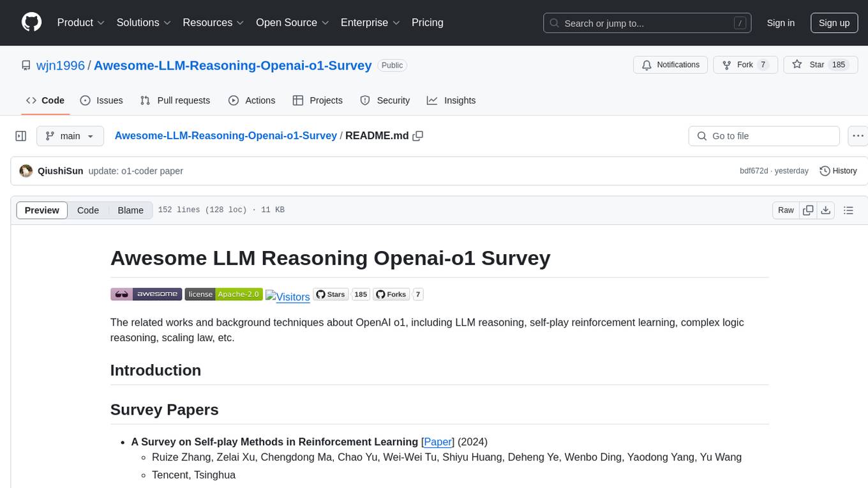Viewport: 868px width, 488px height.
Task: Expand the Product menu
Action: click(81, 22)
